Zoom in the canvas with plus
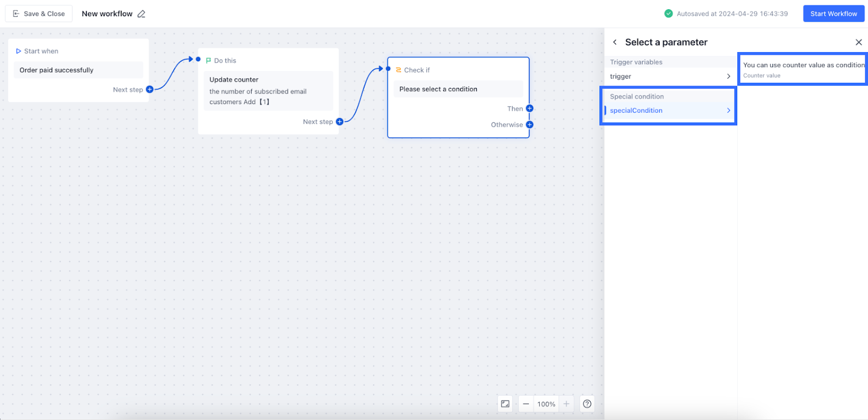This screenshot has width=868, height=420. (x=566, y=404)
